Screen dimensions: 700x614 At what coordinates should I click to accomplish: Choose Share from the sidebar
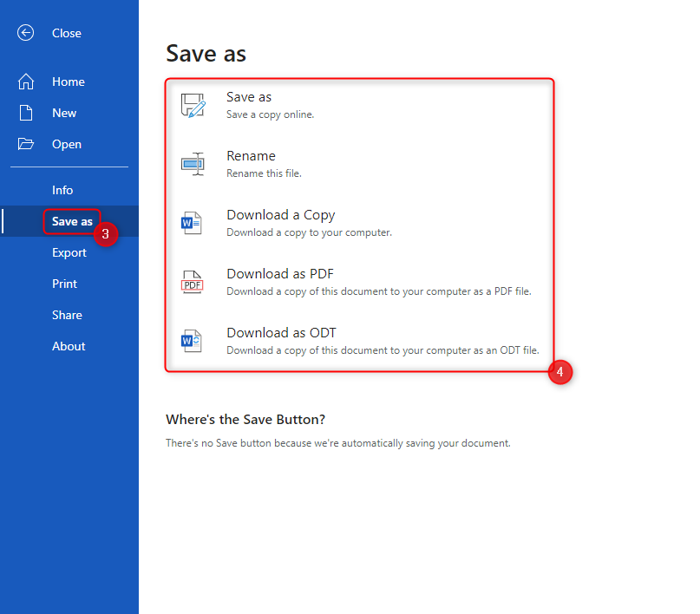click(67, 315)
